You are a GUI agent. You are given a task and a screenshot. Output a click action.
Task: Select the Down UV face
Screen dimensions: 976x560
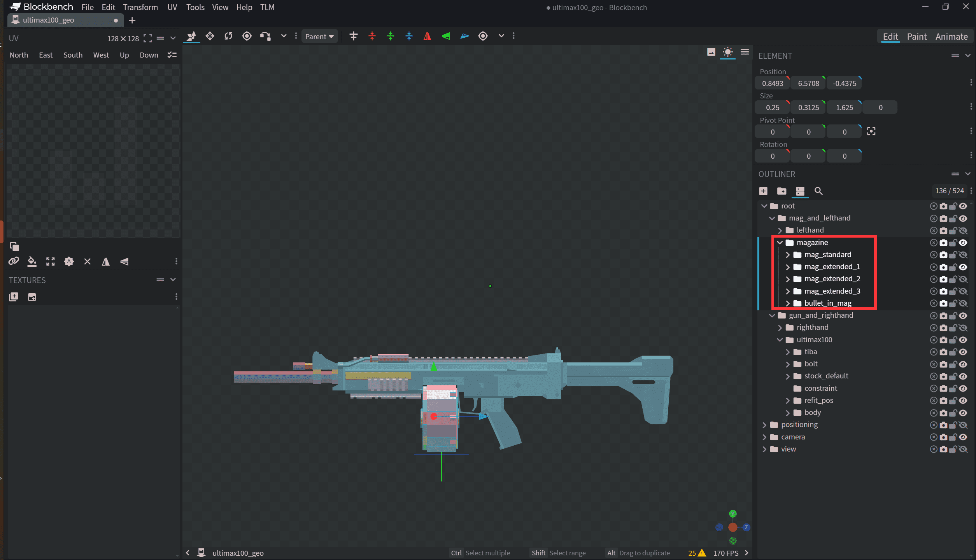point(149,55)
